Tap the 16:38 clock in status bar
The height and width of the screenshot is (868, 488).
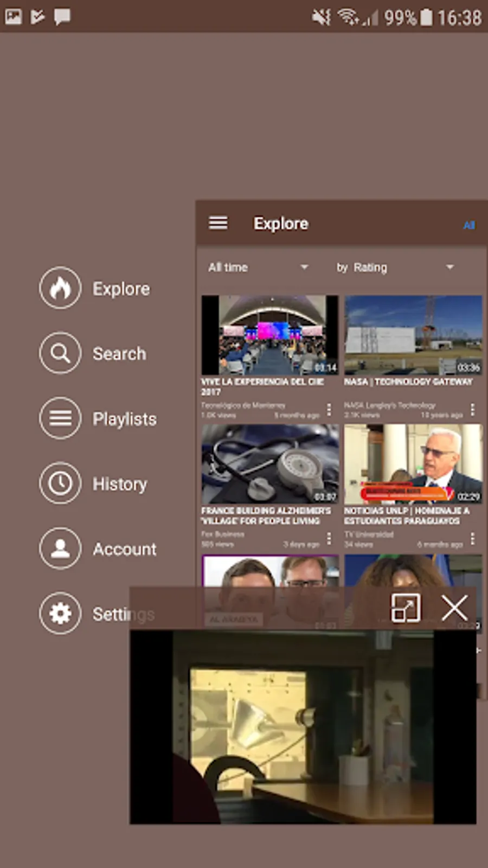(x=460, y=18)
